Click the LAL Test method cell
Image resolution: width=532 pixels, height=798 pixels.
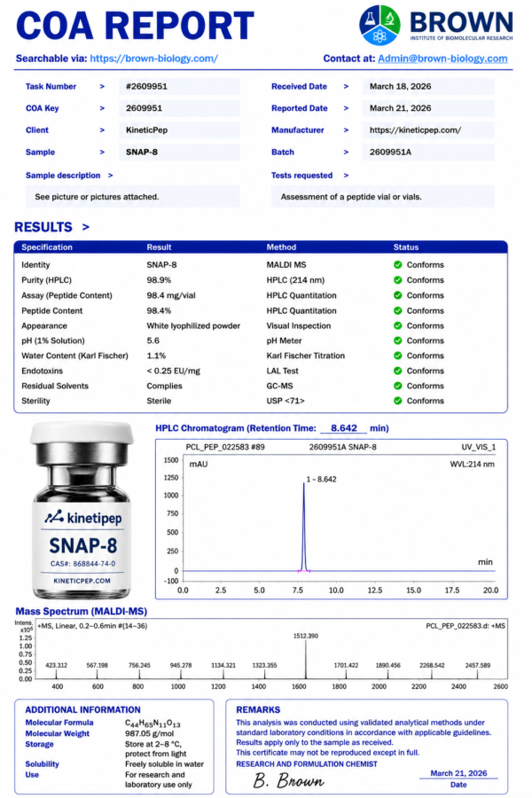click(282, 371)
